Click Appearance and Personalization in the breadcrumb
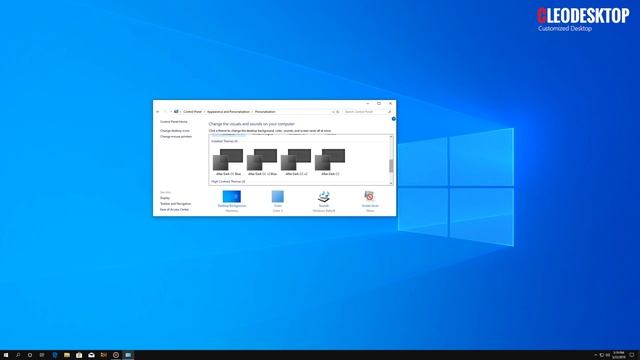 click(228, 111)
